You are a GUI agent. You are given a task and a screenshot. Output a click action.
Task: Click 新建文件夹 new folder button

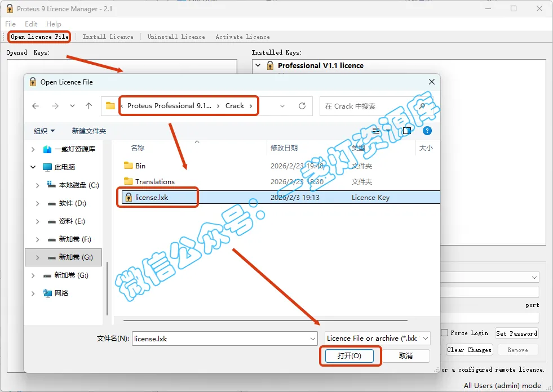[89, 131]
